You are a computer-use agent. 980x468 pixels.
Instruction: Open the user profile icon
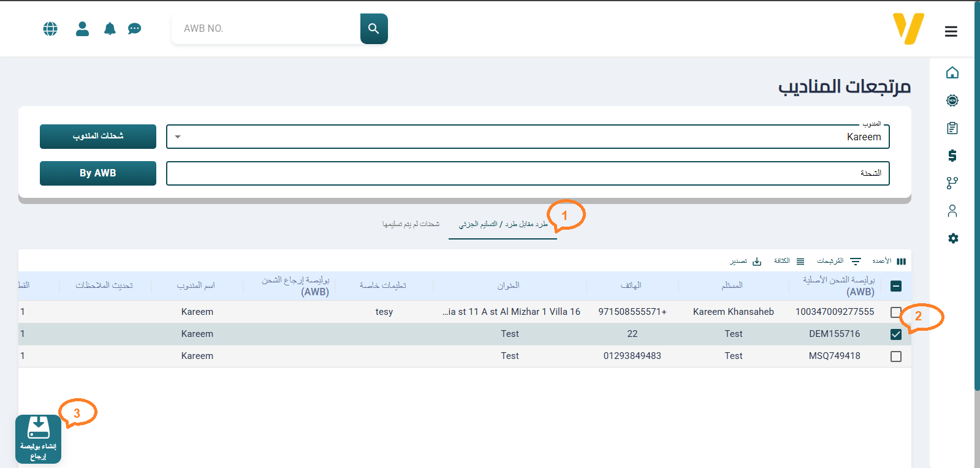tap(82, 29)
